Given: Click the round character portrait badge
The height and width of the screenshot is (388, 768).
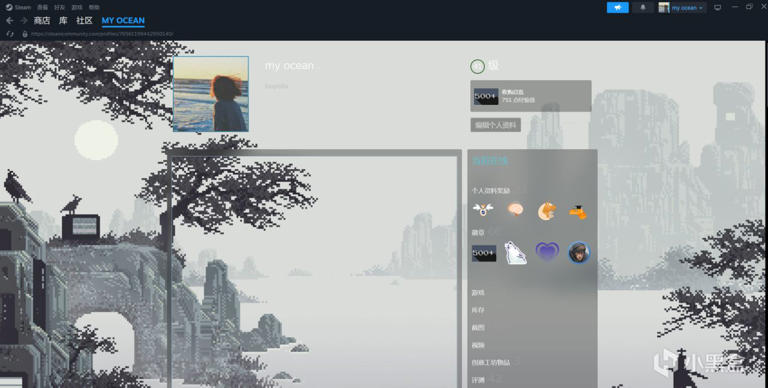Looking at the screenshot, I should (x=579, y=253).
